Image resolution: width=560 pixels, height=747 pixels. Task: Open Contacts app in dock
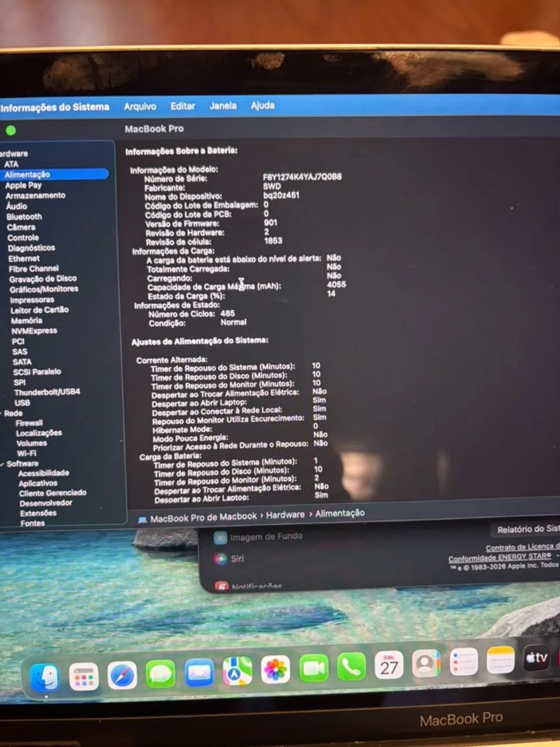[x=426, y=663]
